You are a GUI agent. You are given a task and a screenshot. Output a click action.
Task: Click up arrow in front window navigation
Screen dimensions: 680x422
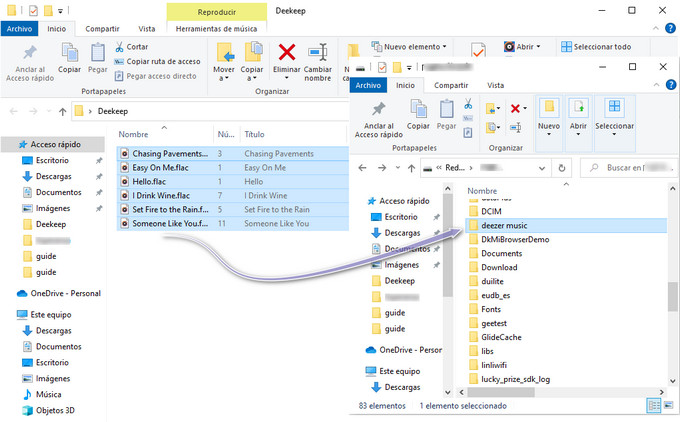[x=411, y=168]
